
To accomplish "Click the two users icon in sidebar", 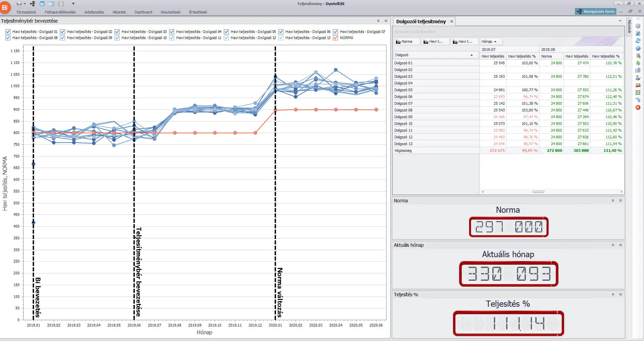I will [x=638, y=85].
